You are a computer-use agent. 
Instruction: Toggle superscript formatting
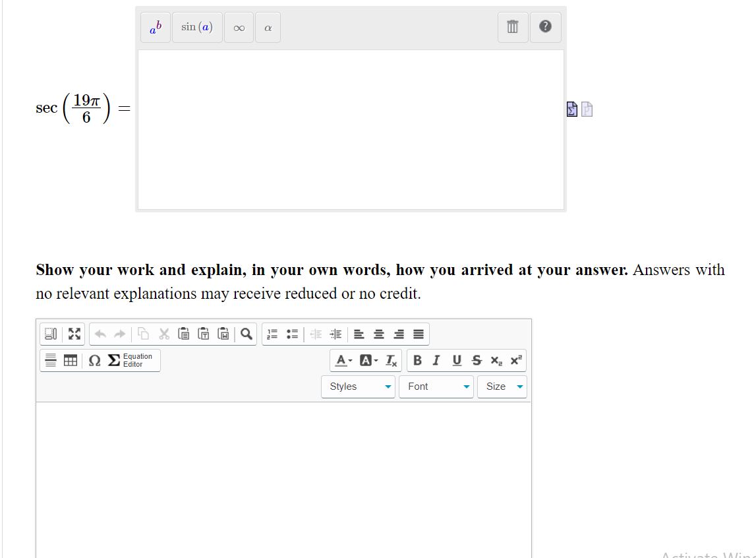click(516, 360)
